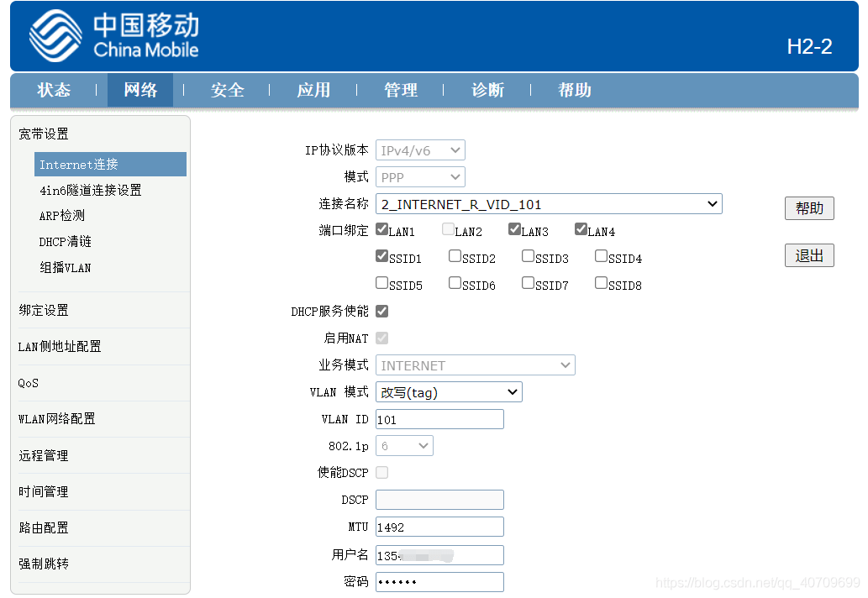This screenshot has height=598, width=868.
Task: Select 4in6隧道连接设置 in sidebar
Action: tap(90, 190)
